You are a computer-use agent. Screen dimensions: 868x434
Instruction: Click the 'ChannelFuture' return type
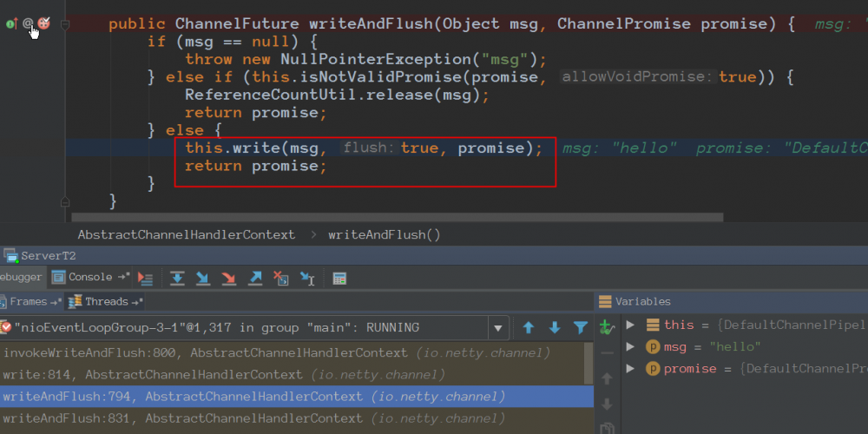click(x=238, y=24)
